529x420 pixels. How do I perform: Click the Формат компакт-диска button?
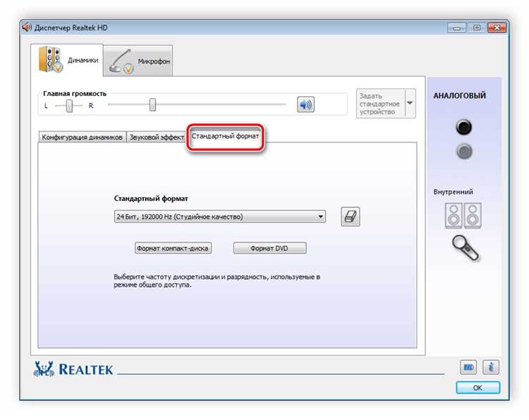[x=173, y=248]
